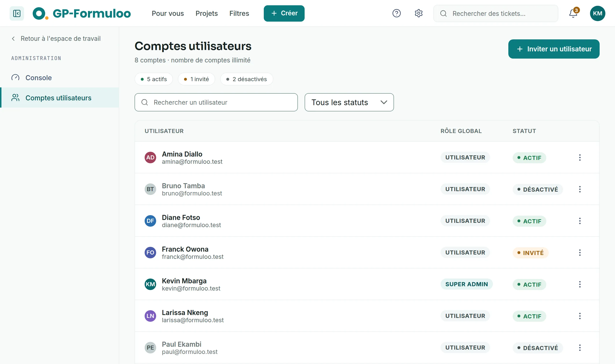Click Franck Owona's FO avatar
Viewport: 615px width, 364px height.
pos(150,252)
